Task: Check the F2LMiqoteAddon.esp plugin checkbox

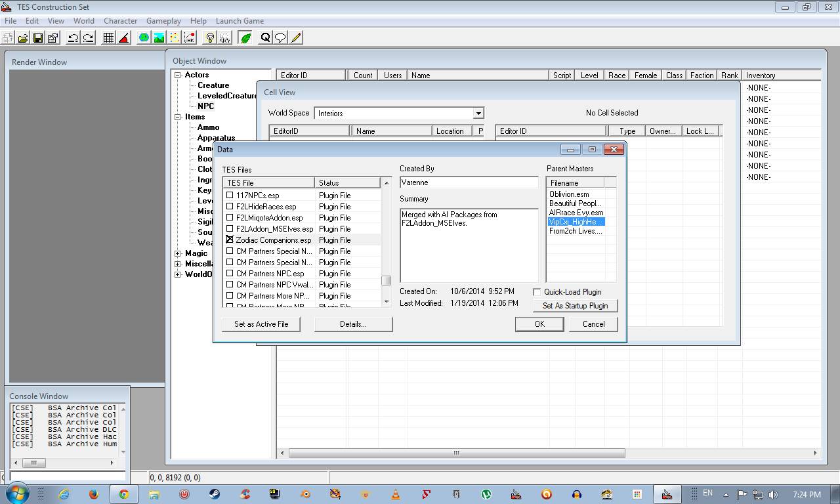Action: click(x=230, y=217)
